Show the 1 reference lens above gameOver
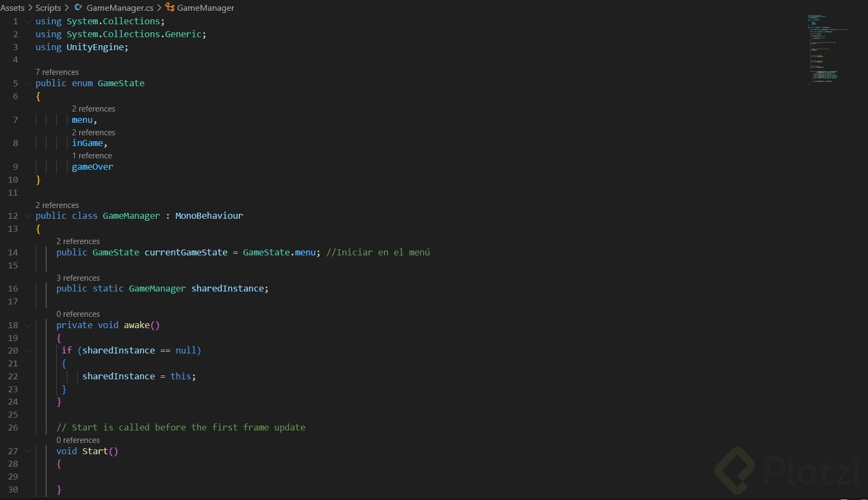The image size is (868, 500). [x=92, y=155]
